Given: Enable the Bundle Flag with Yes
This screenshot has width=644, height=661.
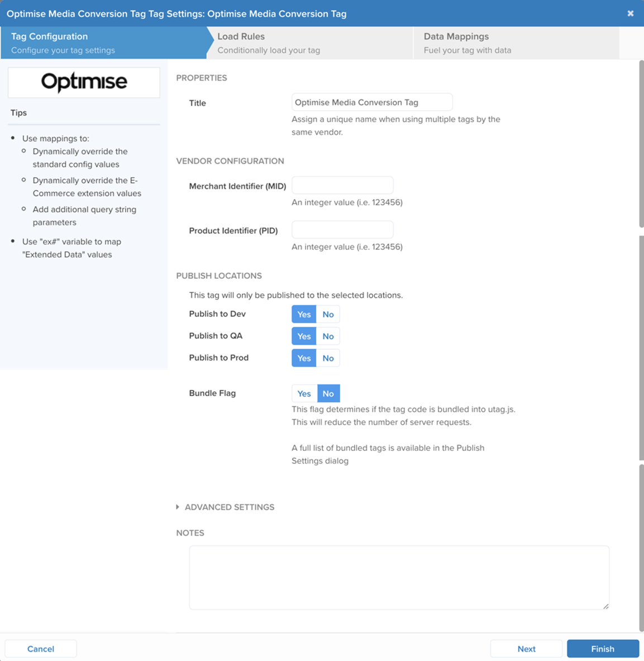Looking at the screenshot, I should 304,394.
